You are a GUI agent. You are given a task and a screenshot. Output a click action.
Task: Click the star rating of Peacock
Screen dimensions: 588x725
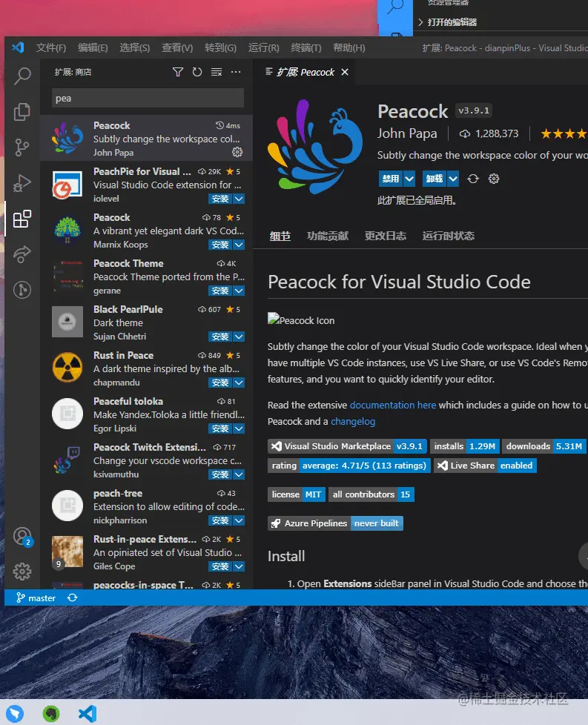(564, 134)
